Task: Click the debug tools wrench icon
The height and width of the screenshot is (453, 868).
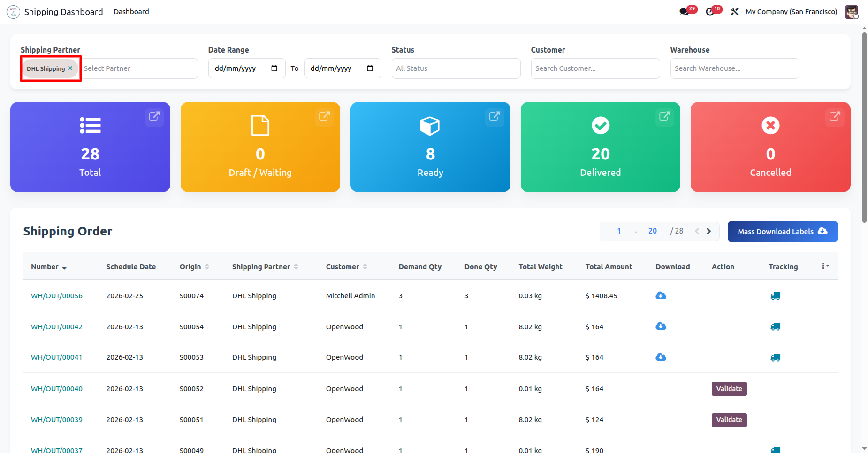Action: pos(735,12)
